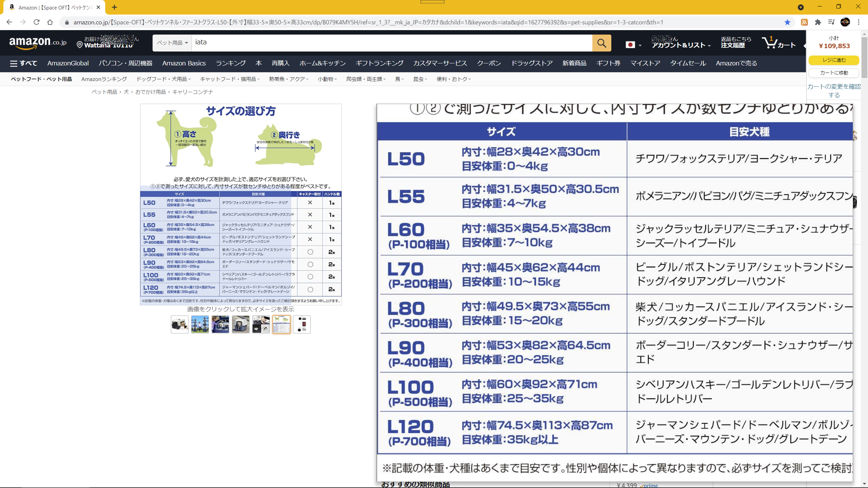
Task: Open the Chrome three-dot menu
Action: 859,22
